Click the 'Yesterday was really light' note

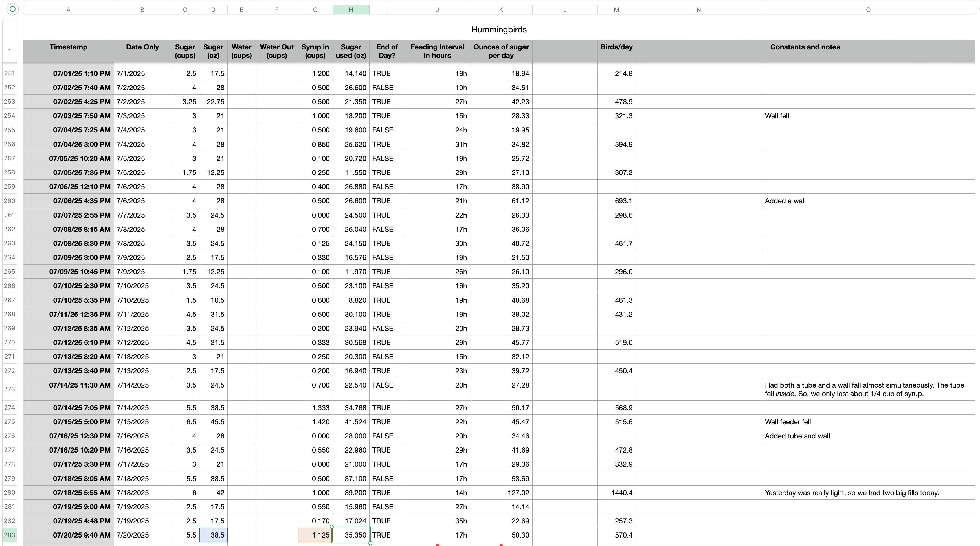click(868, 493)
